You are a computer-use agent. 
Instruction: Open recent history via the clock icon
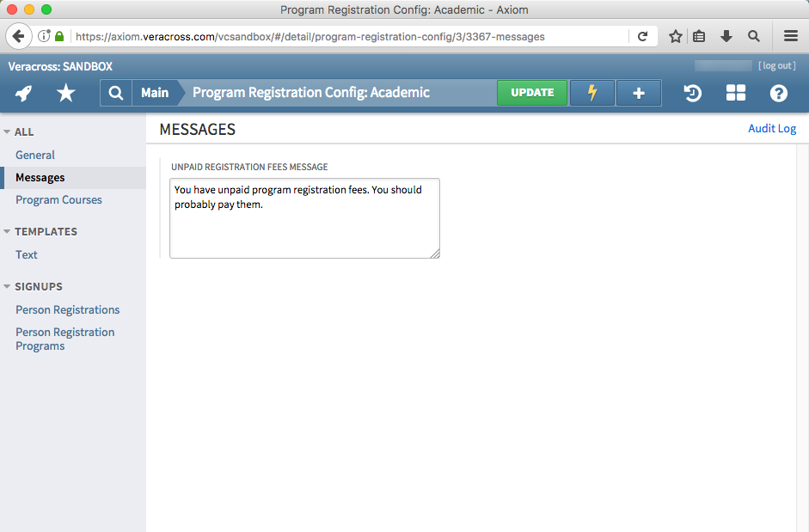[692, 93]
